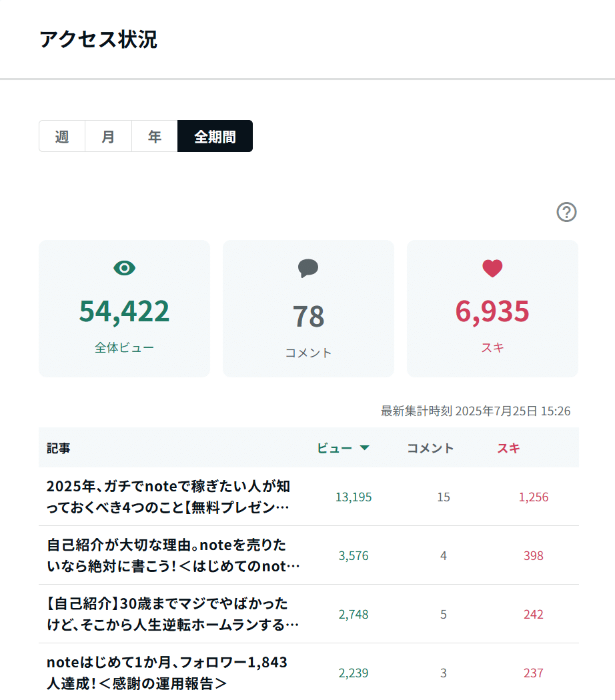Click the speech bubble icon above コメント count
The height and width of the screenshot is (700, 615).
coord(308,268)
